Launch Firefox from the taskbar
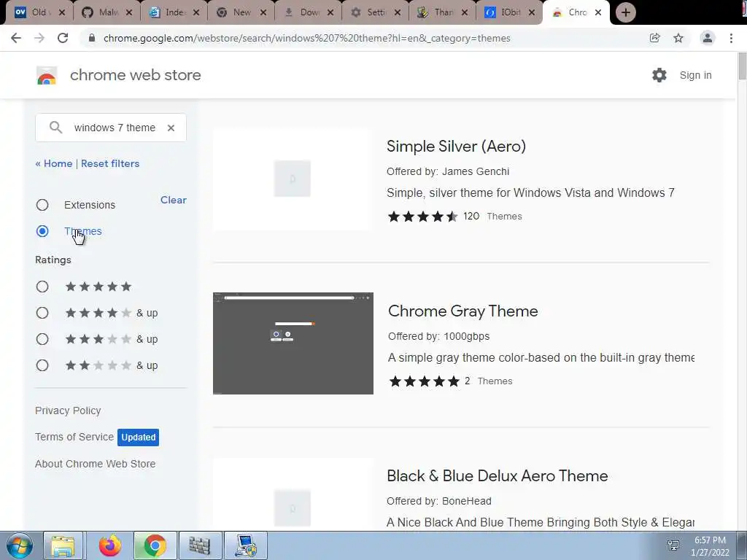This screenshot has height=560, width=747. pyautogui.click(x=110, y=545)
